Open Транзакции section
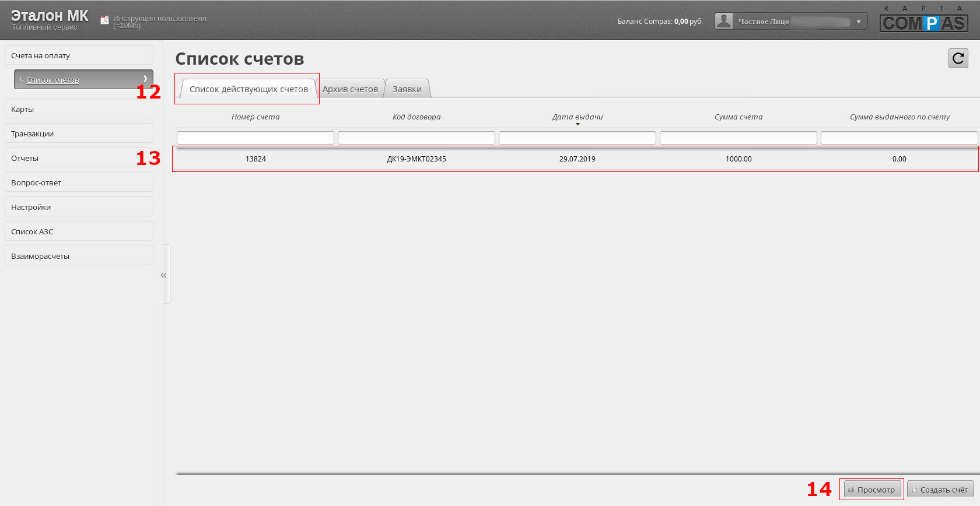The image size is (980, 506). tap(79, 133)
